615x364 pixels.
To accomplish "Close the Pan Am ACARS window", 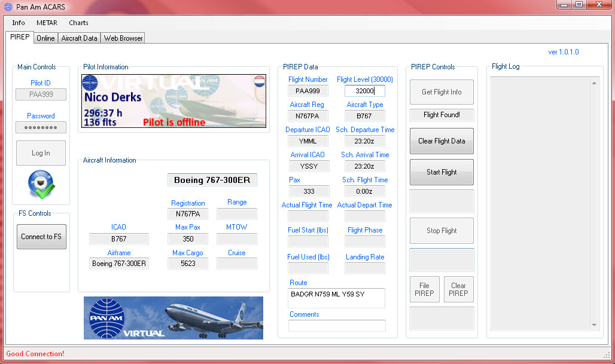I will pos(599,5).
